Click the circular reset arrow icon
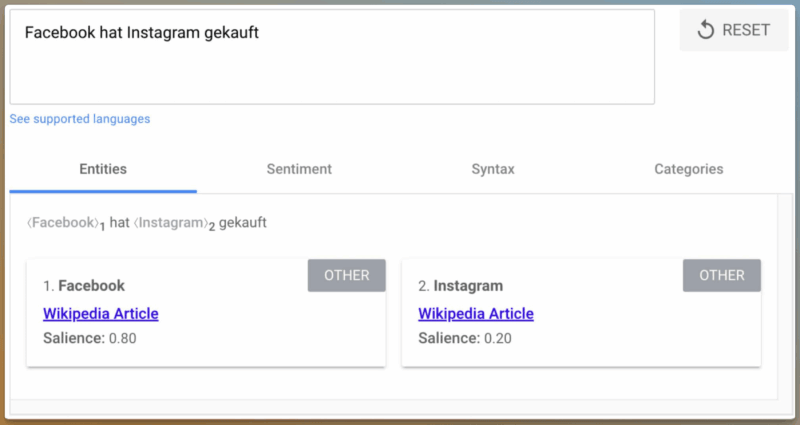The width and height of the screenshot is (800, 425). [x=706, y=30]
